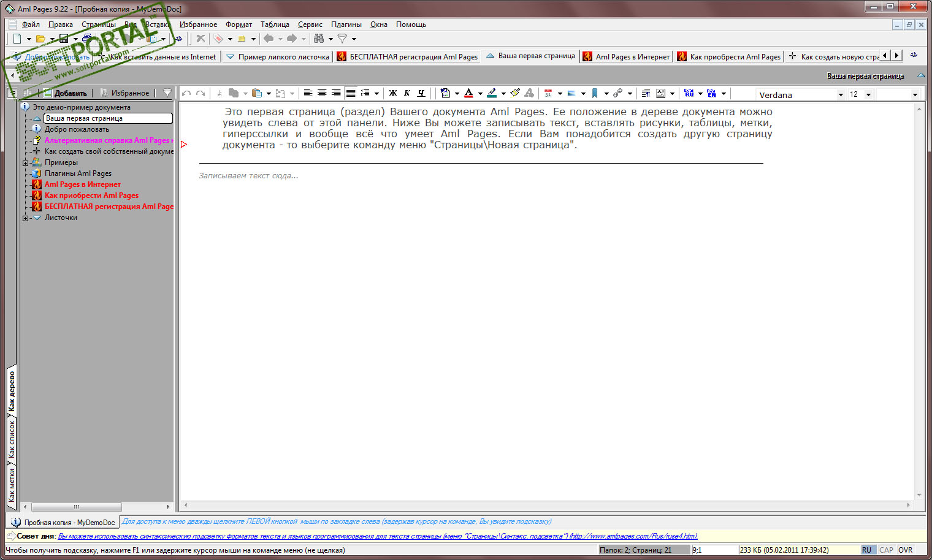932x560 pixels.
Task: Click the Добавить button in tree panel
Action: tap(66, 93)
